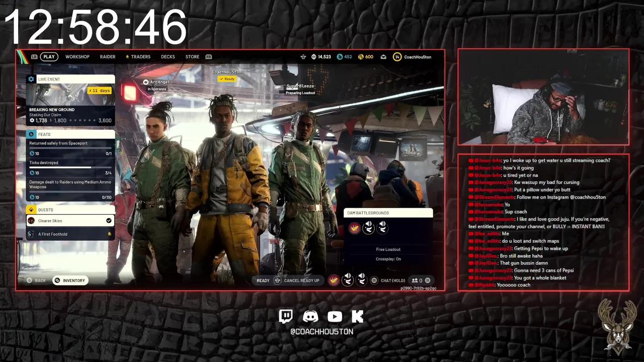Image resolution: width=644 pixels, height=362 pixels.
Task: Click the 12:58:46 stream timer
Action: point(96,27)
